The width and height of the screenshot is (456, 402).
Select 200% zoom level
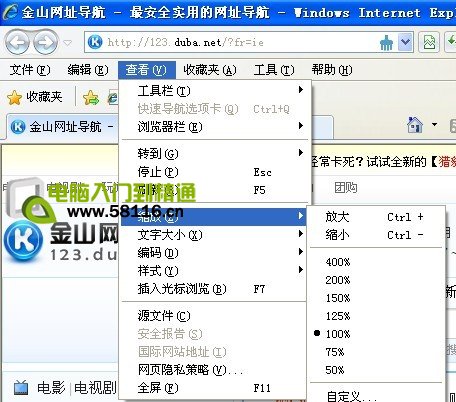(x=376, y=280)
